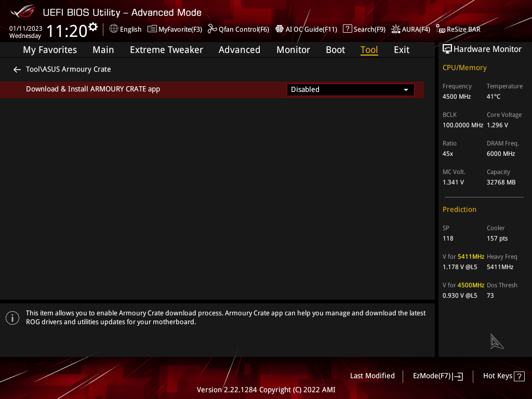Click the 6000 MHz DRAM frequency value
532x399 pixels.
[x=501, y=154]
